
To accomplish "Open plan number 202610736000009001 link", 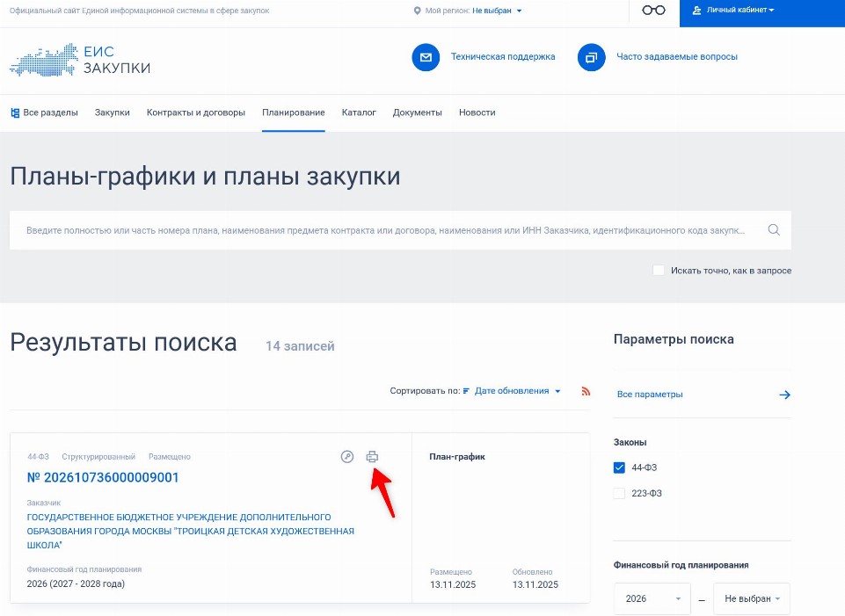I will (x=103, y=478).
